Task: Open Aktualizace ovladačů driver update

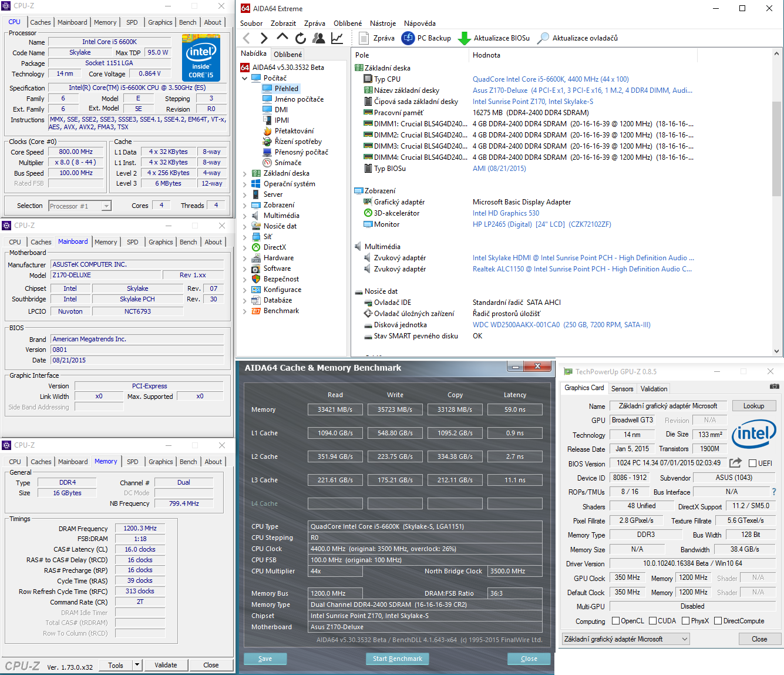Action: (x=577, y=38)
